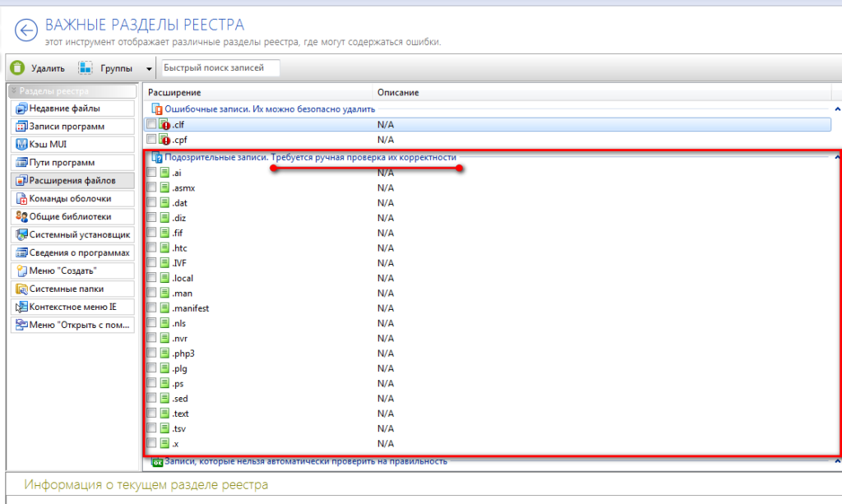The height and width of the screenshot is (504, 842).
Task: Click the green Удалить trash icon
Action: [18, 68]
